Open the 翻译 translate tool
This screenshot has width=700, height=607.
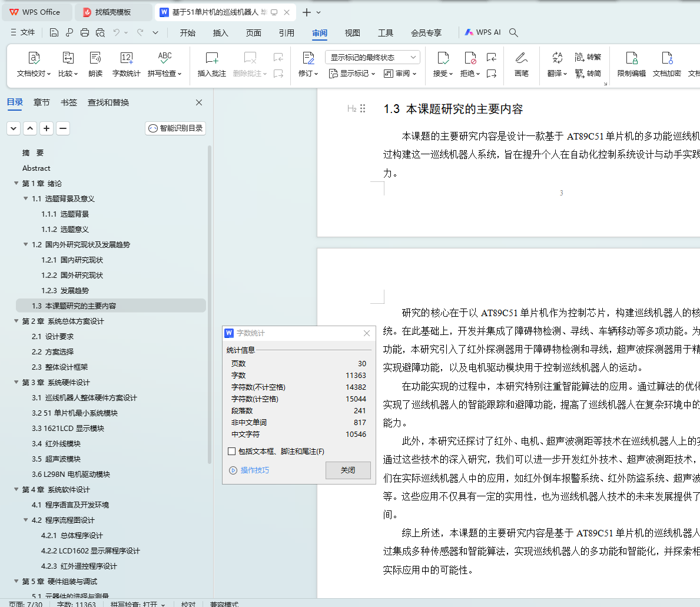click(x=557, y=64)
